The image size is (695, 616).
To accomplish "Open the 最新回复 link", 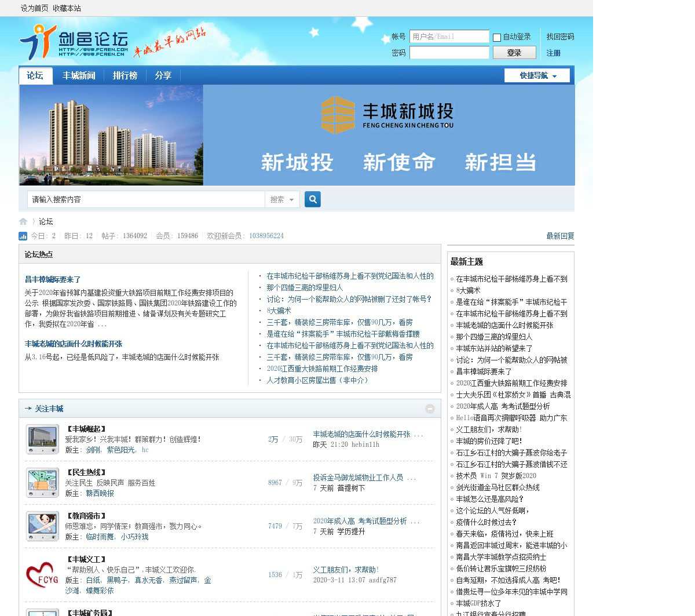I will click(x=560, y=236).
